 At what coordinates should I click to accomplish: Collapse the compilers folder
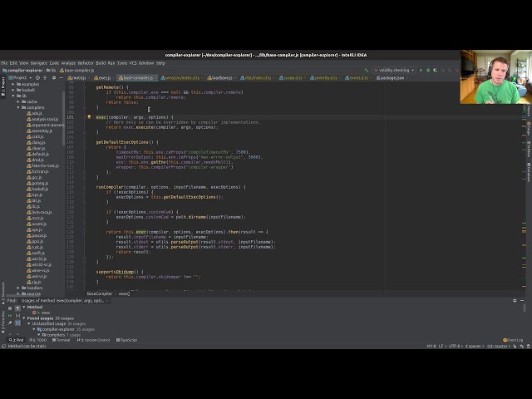(18, 107)
